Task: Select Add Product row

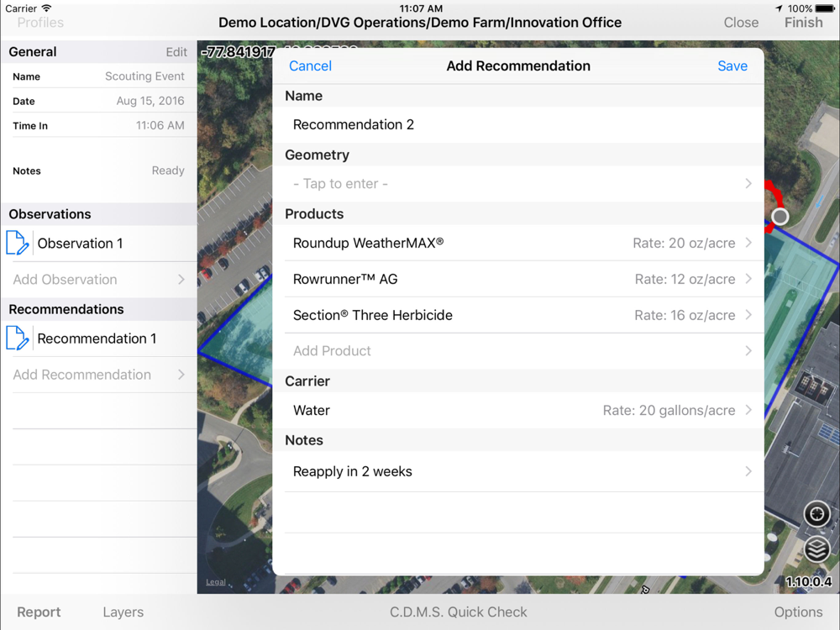Action: point(518,351)
